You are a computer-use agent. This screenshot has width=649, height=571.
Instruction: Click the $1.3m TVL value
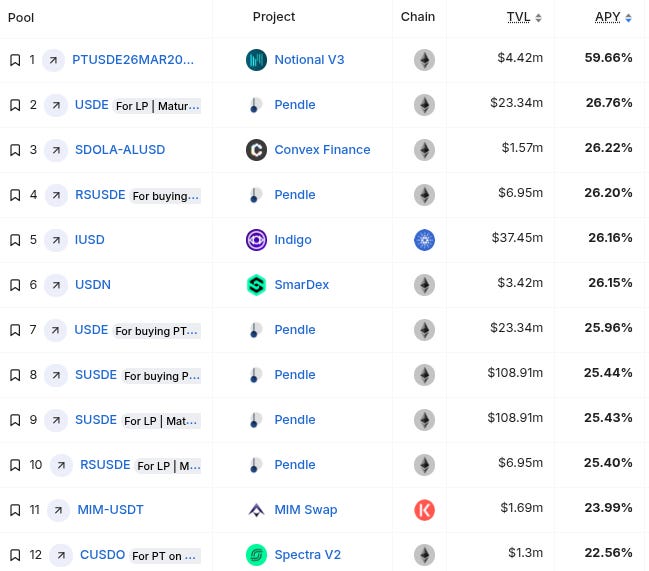pos(526,553)
